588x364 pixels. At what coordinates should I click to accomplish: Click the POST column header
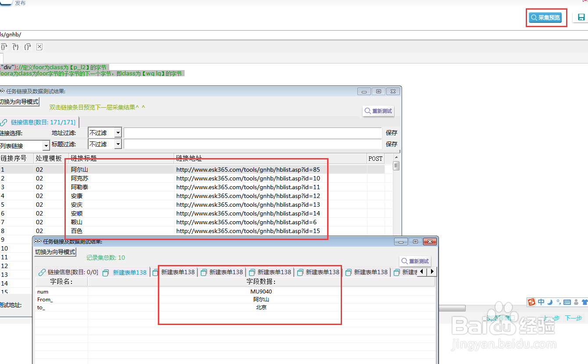tap(376, 158)
